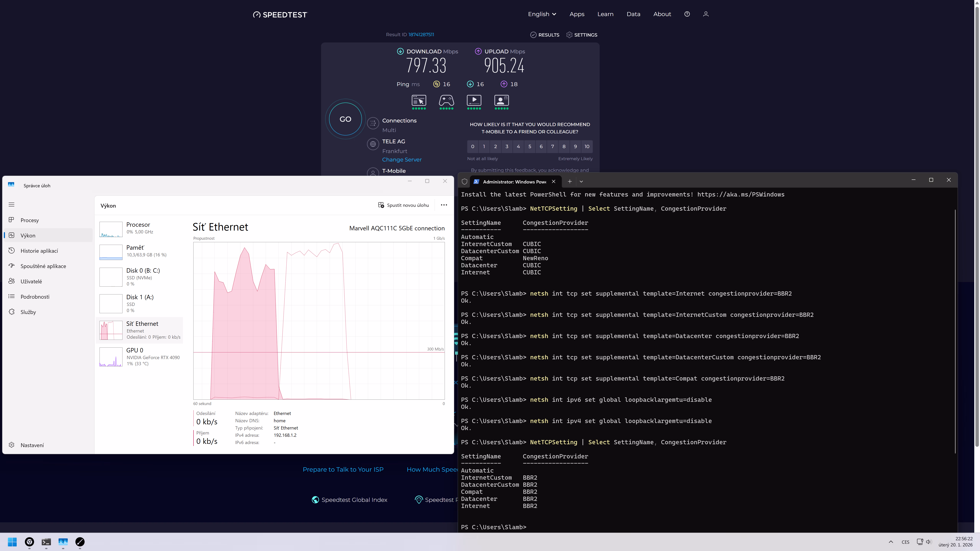Open Windows Start menu on taskbar

12,541
